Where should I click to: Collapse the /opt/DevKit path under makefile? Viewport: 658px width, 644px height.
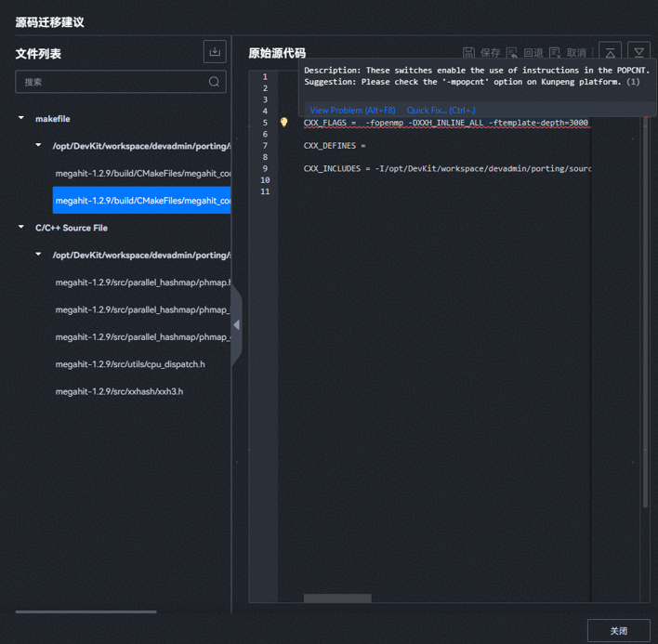pyautogui.click(x=38, y=146)
